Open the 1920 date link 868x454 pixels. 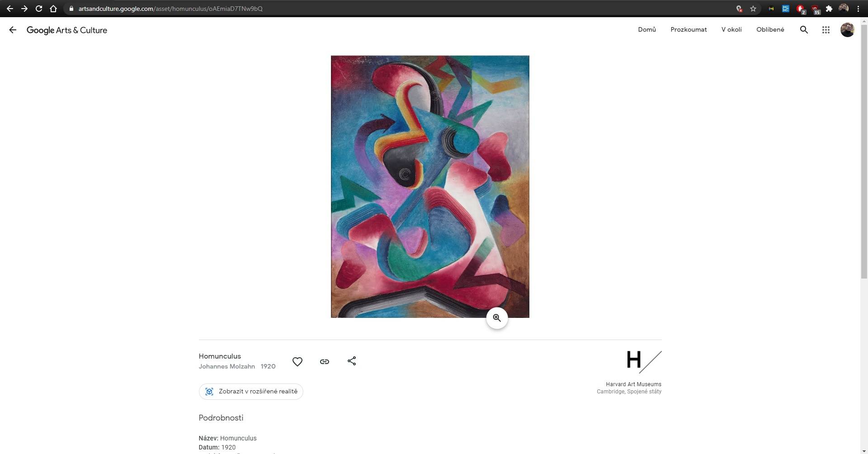point(268,367)
